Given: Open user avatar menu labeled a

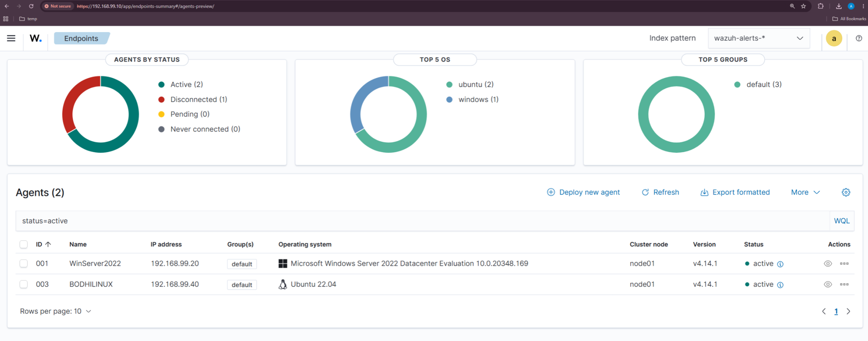Looking at the screenshot, I should click(x=834, y=38).
